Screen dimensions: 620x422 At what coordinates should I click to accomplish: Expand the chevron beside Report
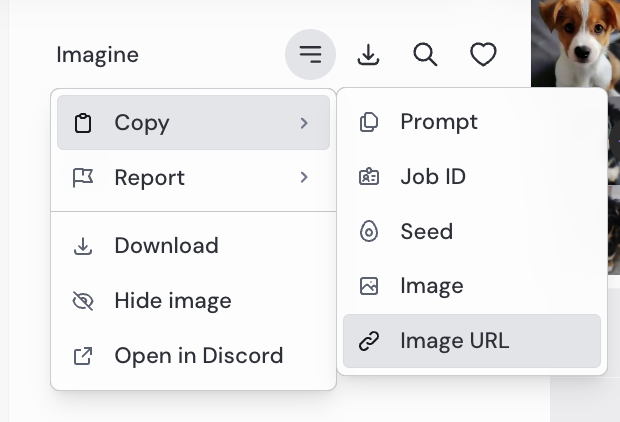pos(304,177)
